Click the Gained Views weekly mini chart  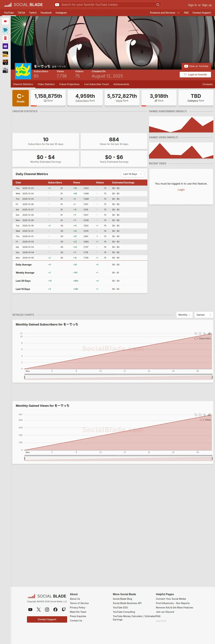[181, 150]
